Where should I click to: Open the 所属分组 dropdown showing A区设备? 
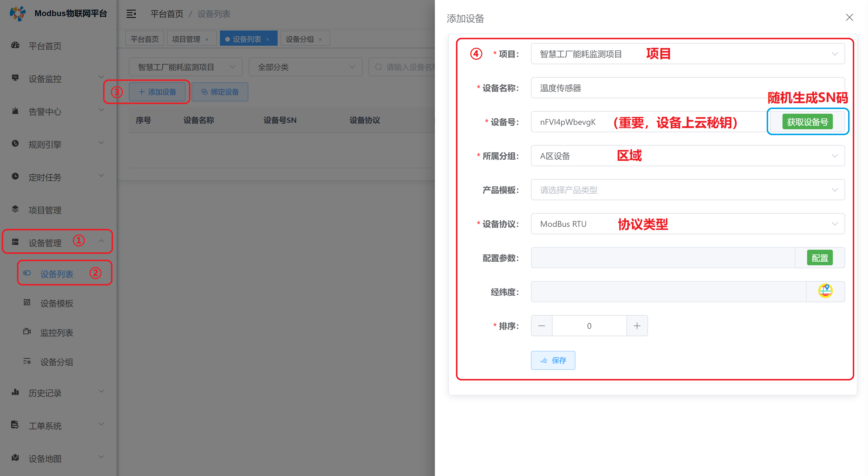tap(688, 156)
